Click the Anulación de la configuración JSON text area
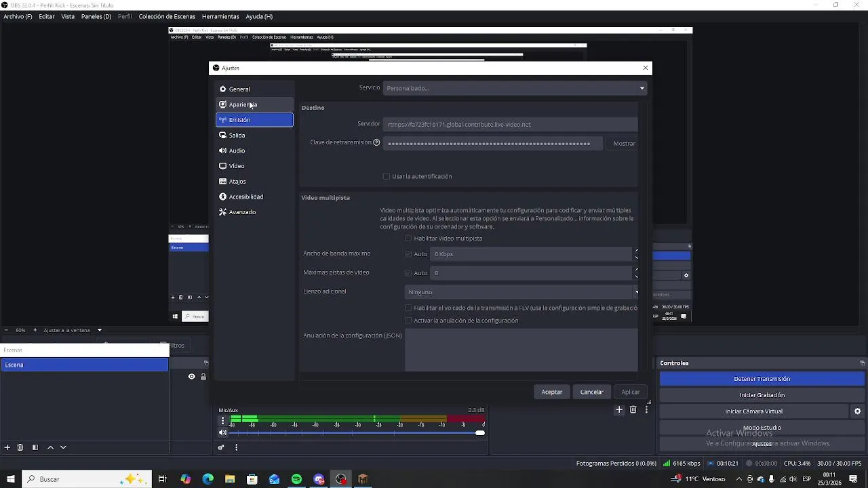Image resolution: width=868 pixels, height=488 pixels. [521, 350]
